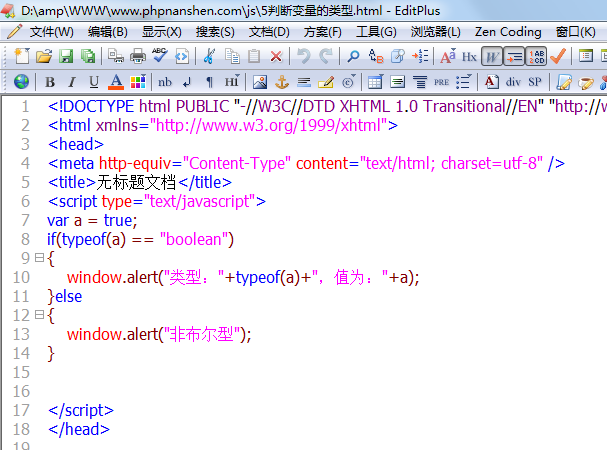Image resolution: width=607 pixels, height=450 pixels.
Task: Click the Undo arrow icon
Action: coord(304,57)
